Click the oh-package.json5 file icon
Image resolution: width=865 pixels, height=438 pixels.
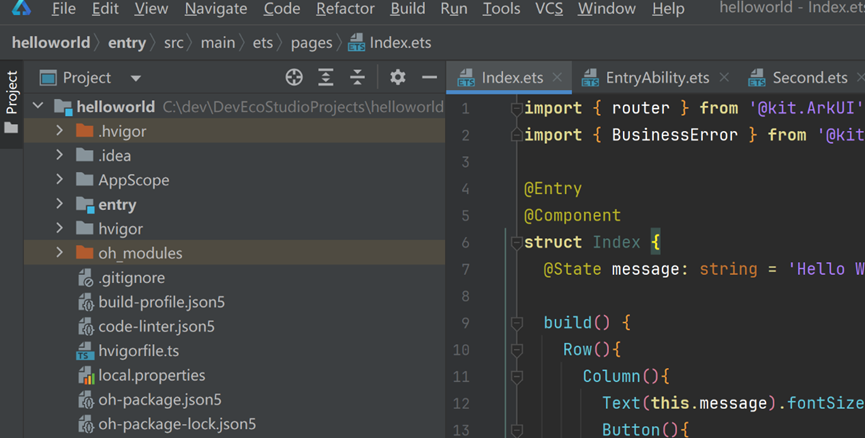tap(86, 400)
